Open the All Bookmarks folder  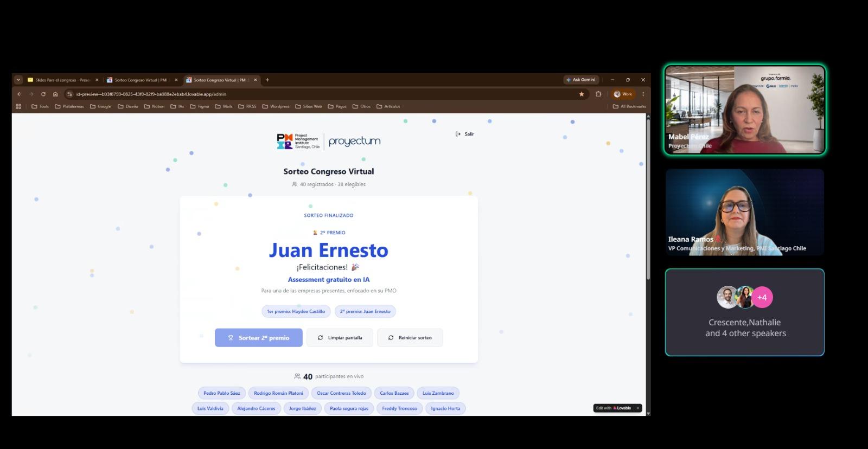(630, 106)
